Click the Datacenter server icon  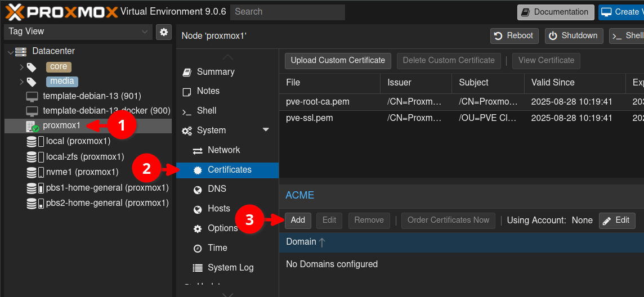point(21,51)
